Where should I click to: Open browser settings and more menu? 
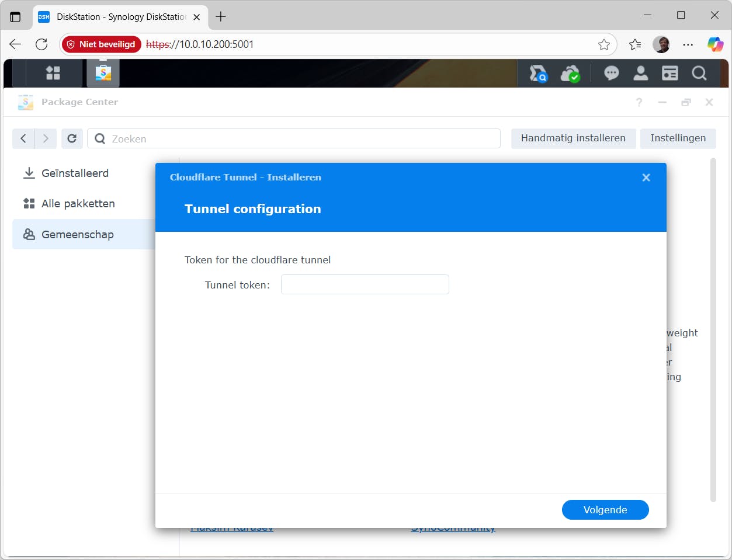click(688, 44)
